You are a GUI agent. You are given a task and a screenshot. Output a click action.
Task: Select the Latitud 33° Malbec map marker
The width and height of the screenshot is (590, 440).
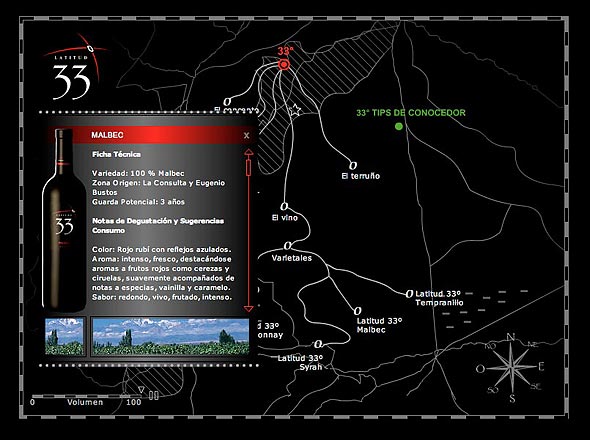[x=357, y=311]
